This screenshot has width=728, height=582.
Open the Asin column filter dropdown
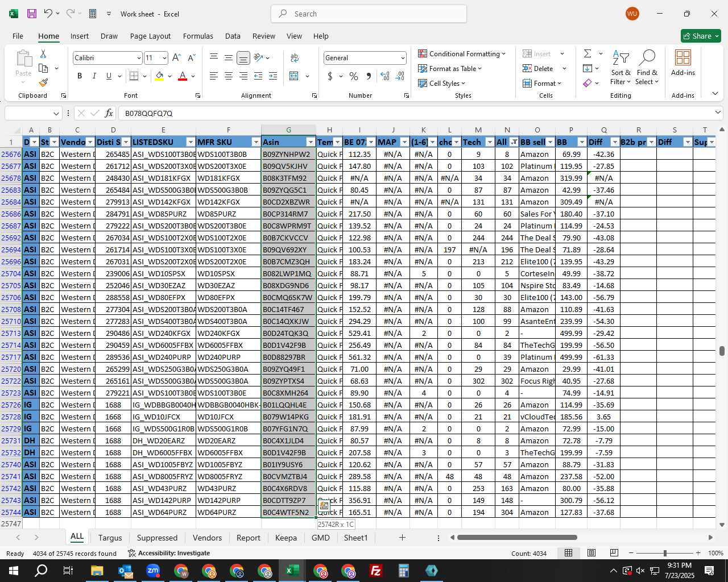[x=311, y=142]
